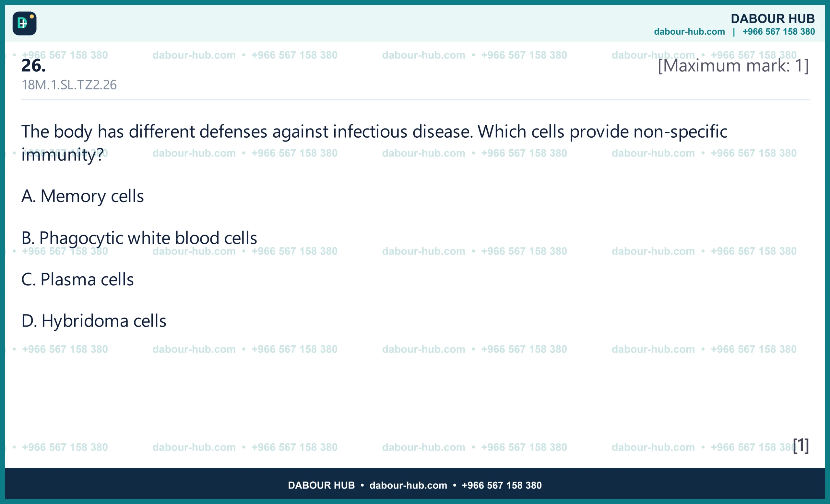Click the header phone number +966 567 158 380
The image size is (830, 504).
(x=778, y=32)
